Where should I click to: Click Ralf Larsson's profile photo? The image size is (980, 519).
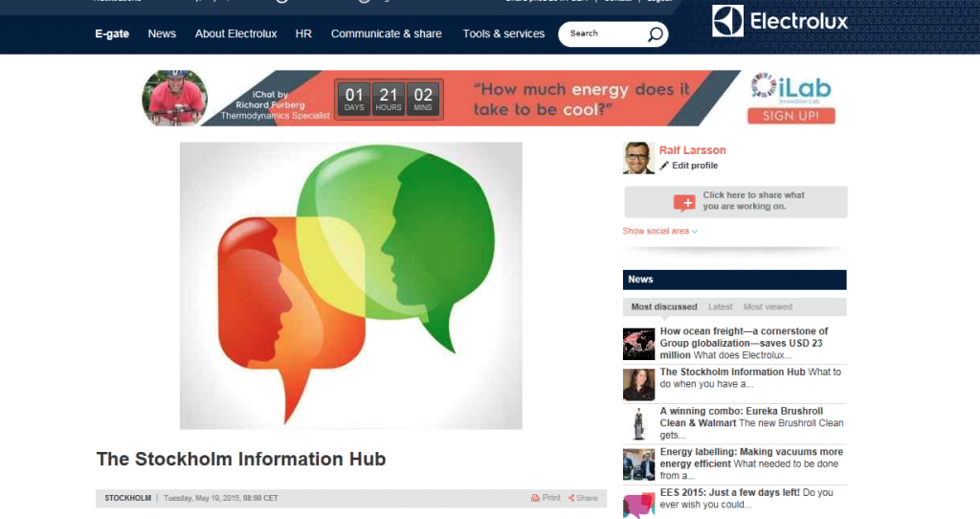pyautogui.click(x=638, y=158)
